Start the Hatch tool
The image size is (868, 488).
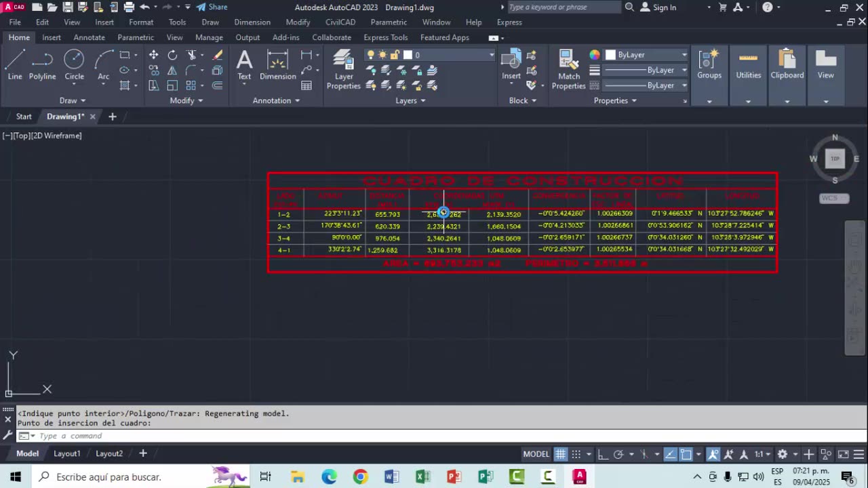tap(125, 85)
